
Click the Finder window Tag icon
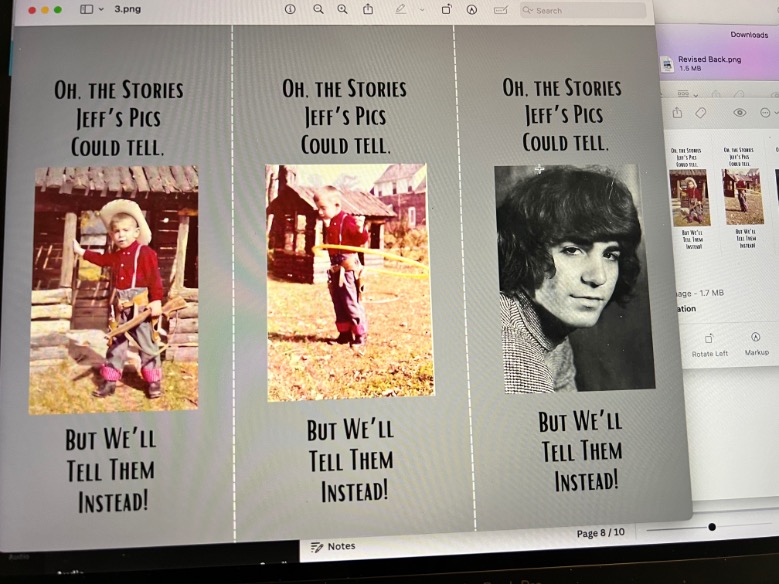tap(701, 113)
